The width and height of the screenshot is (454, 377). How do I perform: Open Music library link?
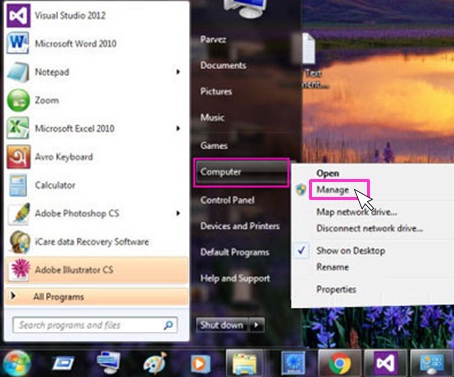point(212,117)
